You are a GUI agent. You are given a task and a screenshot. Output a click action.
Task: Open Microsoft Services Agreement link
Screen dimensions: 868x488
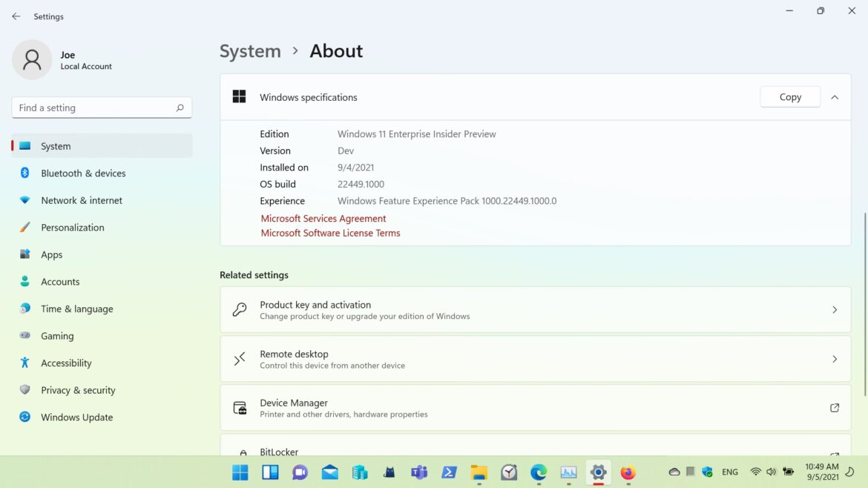(323, 219)
